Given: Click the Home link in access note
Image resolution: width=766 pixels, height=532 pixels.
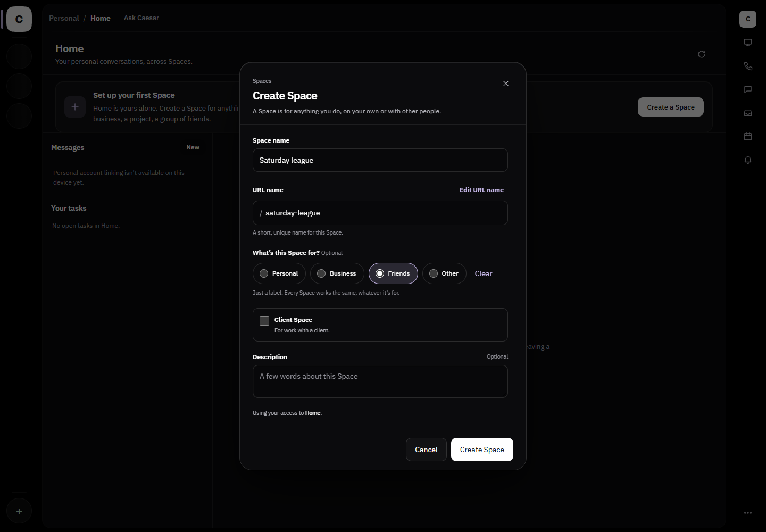Looking at the screenshot, I should [313, 413].
